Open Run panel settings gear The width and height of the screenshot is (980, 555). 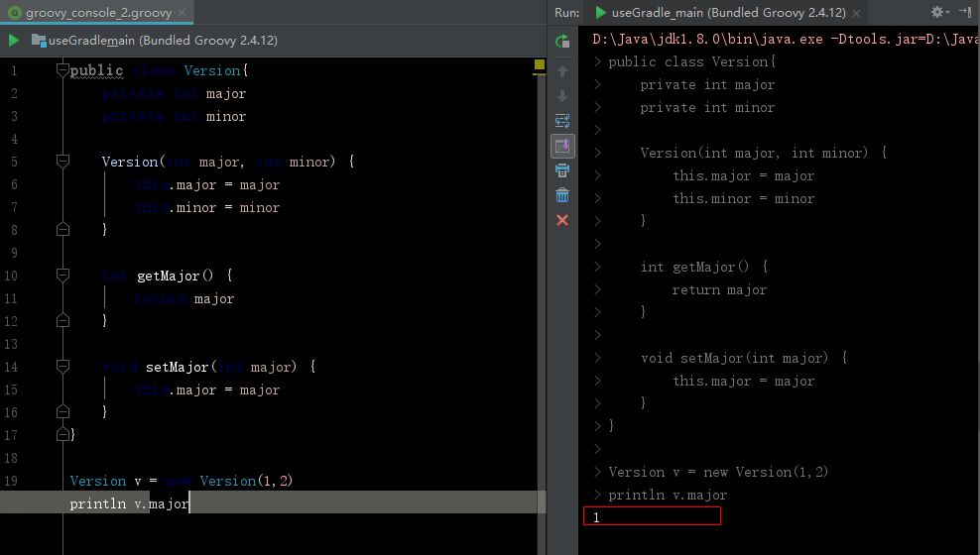coord(939,12)
